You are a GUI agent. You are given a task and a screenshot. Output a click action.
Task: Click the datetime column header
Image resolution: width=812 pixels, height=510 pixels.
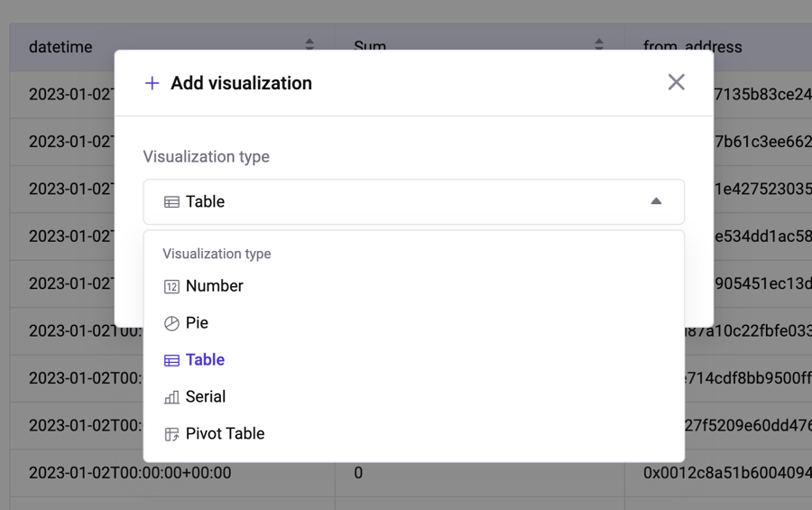(60, 46)
